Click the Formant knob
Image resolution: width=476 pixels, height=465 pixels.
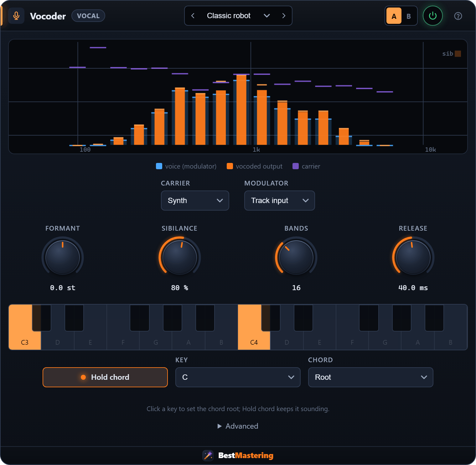tap(63, 258)
